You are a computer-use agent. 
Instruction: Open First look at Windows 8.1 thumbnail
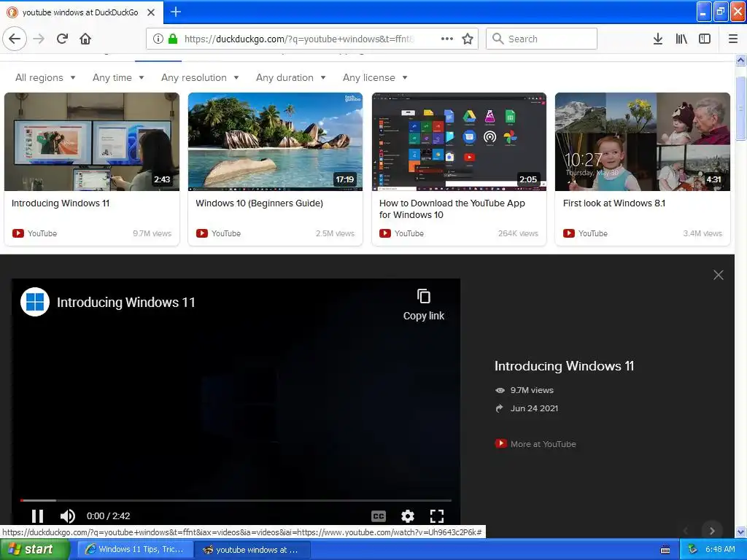click(643, 141)
